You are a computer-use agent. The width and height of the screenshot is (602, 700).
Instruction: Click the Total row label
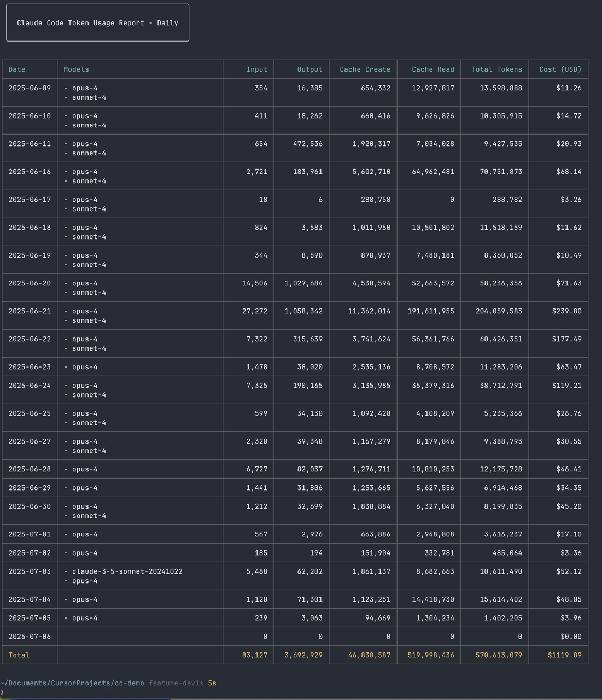19,655
